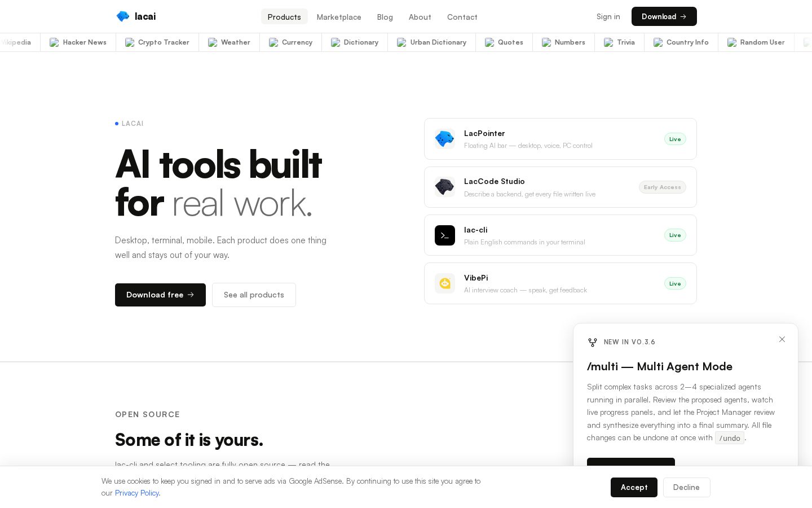
Task: Close the Multi Agent Mode popup
Action: 782,339
